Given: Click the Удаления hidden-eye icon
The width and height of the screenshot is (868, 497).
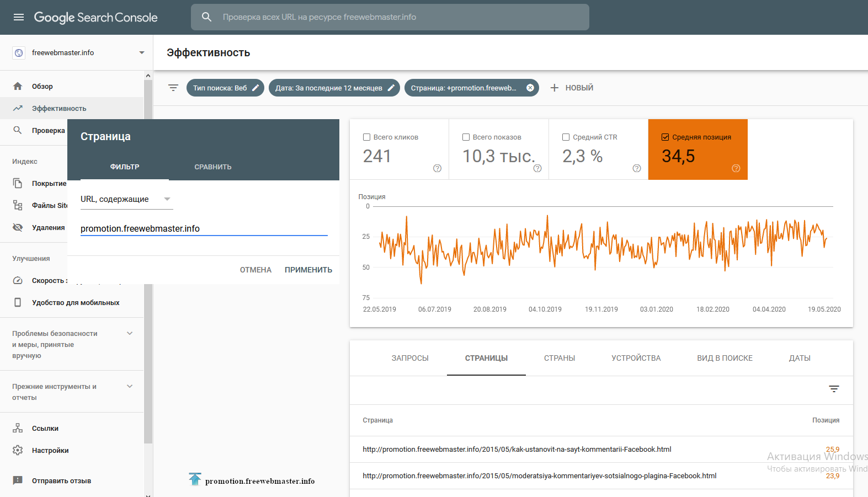Looking at the screenshot, I should click(18, 227).
